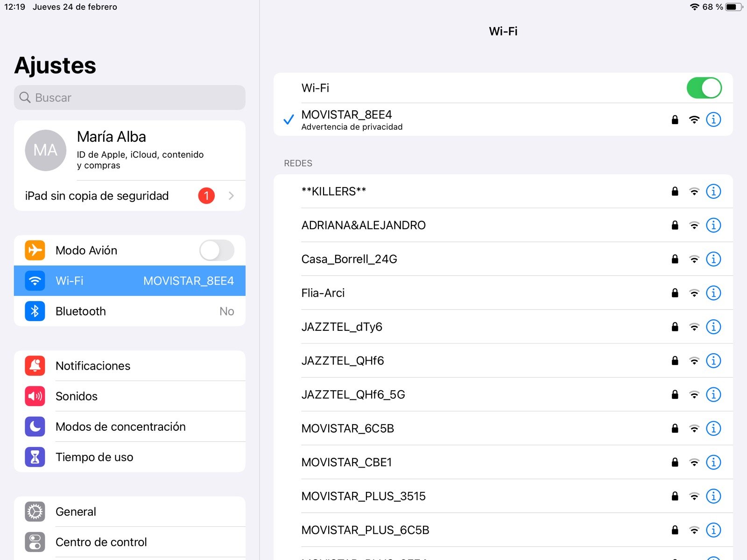The image size is (747, 560).
Task: Connect to JAZZTEL_QHf6_5G network
Action: pos(503,395)
